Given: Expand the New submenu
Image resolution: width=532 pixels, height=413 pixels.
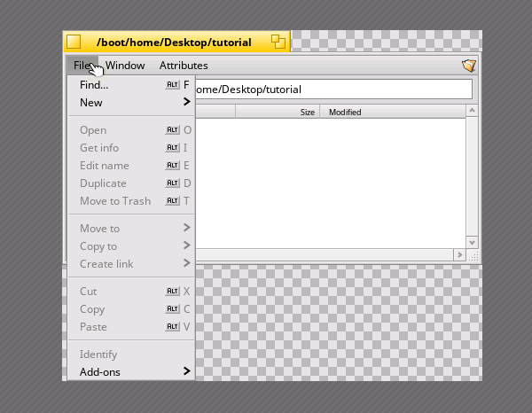Looking at the screenshot, I should click(186, 103).
